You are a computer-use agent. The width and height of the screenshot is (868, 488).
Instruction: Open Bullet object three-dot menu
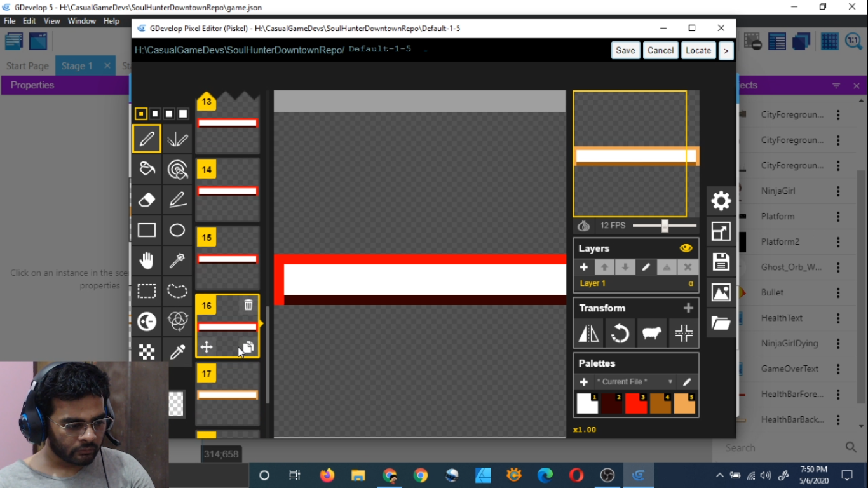click(x=838, y=293)
